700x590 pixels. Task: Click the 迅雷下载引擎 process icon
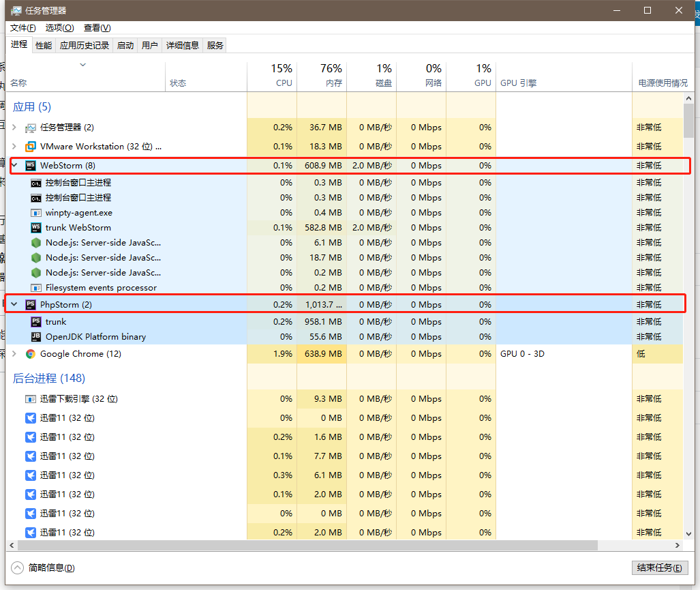[31, 399]
